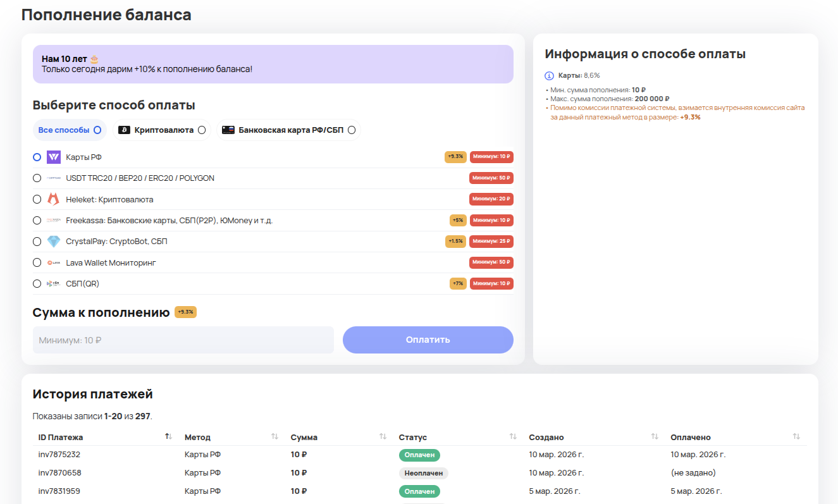Focus the Сумма к пополнению input field

click(183, 340)
